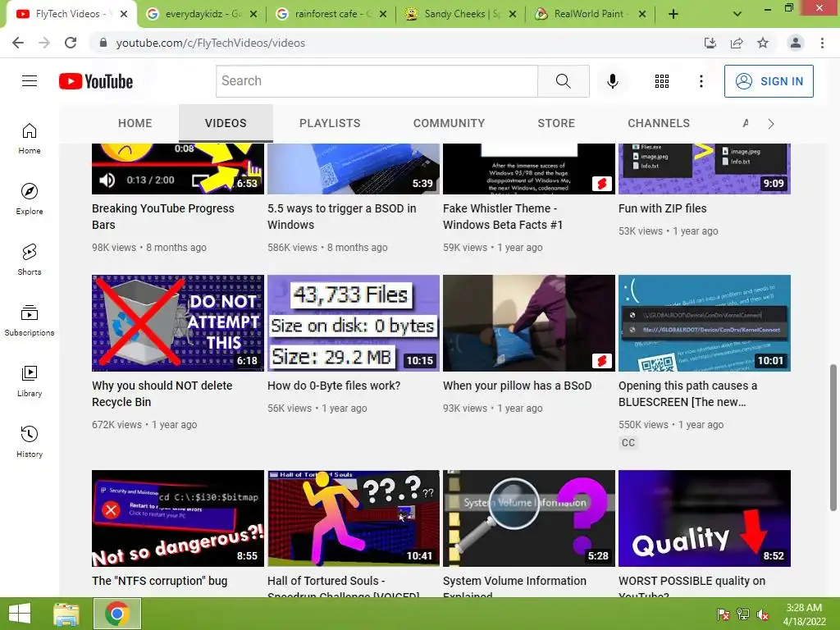Switch to the PLAYLISTS tab
Viewport: 840px width, 630px height.
pyautogui.click(x=330, y=123)
